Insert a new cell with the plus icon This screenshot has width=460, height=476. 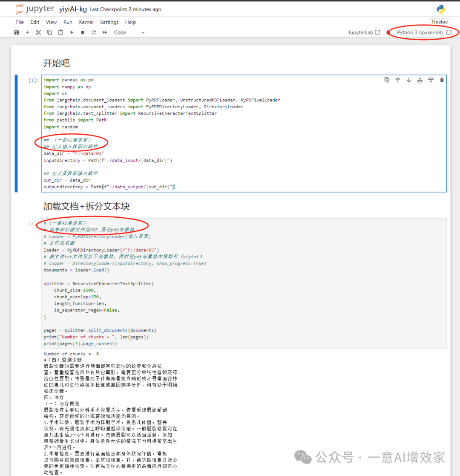click(x=28, y=32)
